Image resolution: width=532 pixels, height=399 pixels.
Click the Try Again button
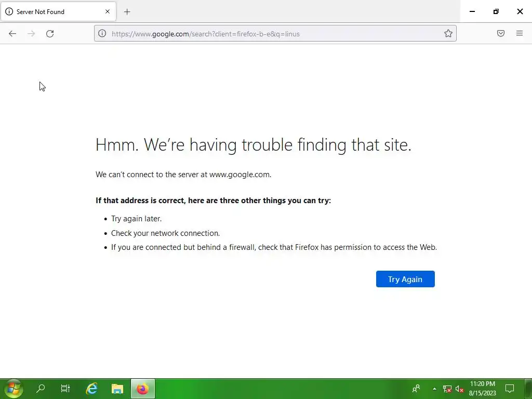click(405, 279)
